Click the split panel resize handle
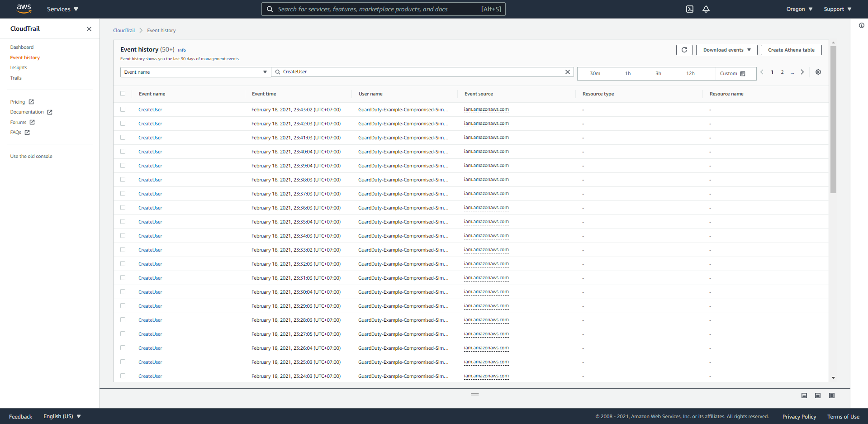The image size is (868, 424). click(x=475, y=394)
